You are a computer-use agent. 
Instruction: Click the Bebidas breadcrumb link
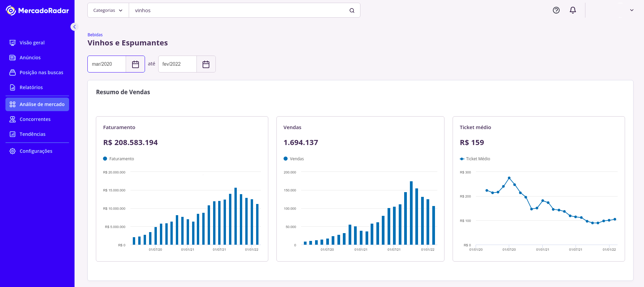coord(95,35)
